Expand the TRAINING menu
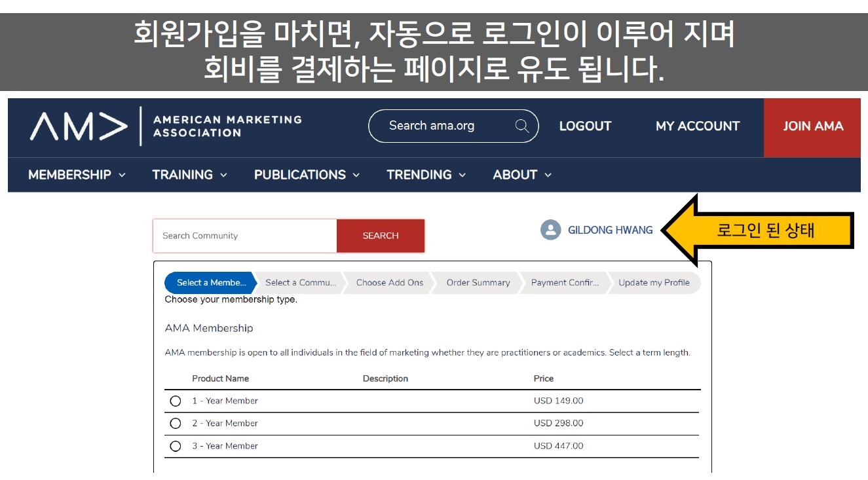This screenshot has height=480, width=868. tap(189, 175)
